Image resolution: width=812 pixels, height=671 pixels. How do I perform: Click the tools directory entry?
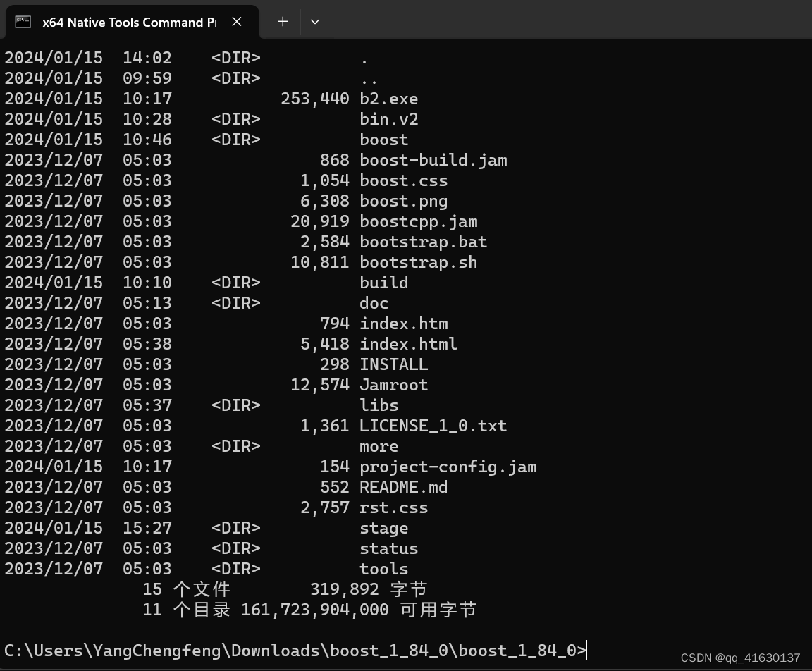tap(383, 569)
